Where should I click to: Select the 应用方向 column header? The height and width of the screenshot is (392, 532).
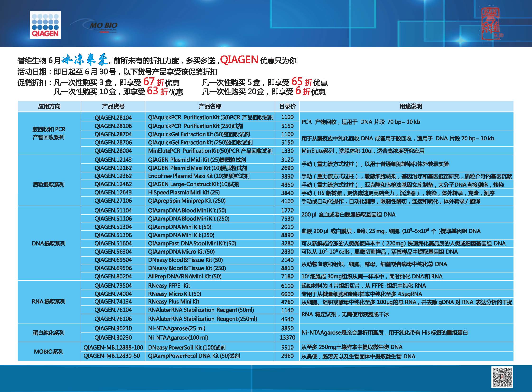49,106
